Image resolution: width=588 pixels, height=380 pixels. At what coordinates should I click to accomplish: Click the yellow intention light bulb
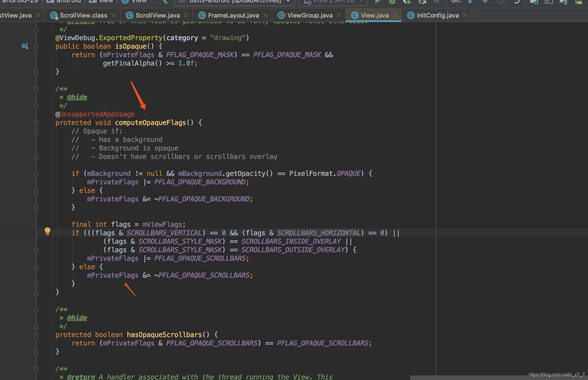(48, 231)
